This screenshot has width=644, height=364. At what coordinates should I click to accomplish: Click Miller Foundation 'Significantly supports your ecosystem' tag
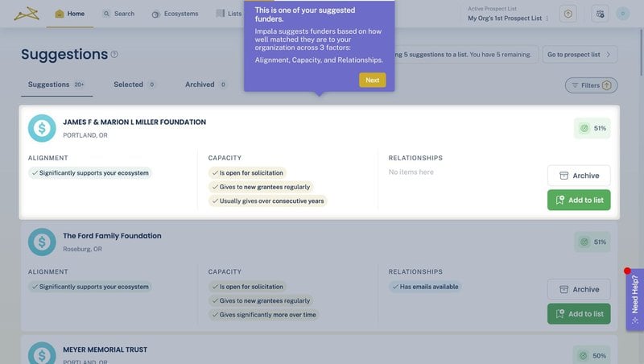tap(90, 173)
